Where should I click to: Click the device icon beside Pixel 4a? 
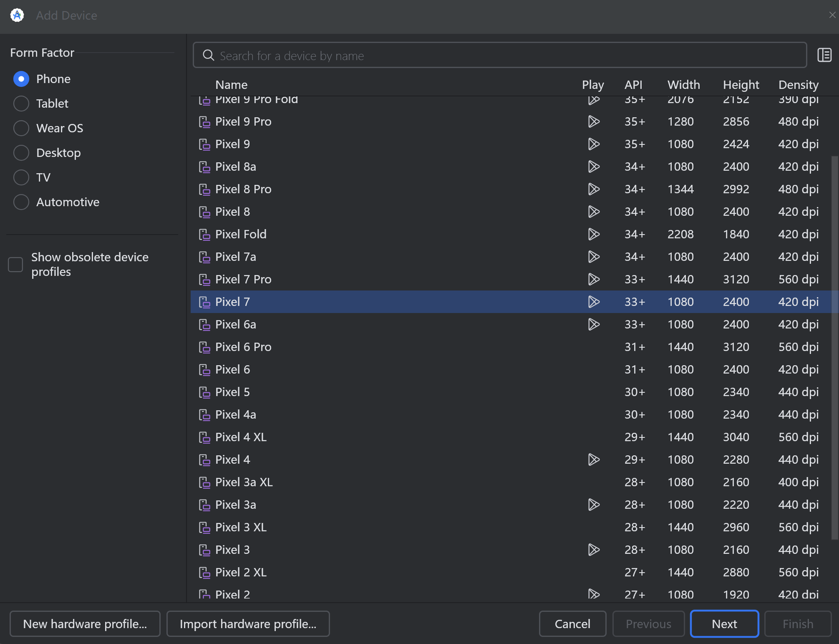click(x=204, y=415)
